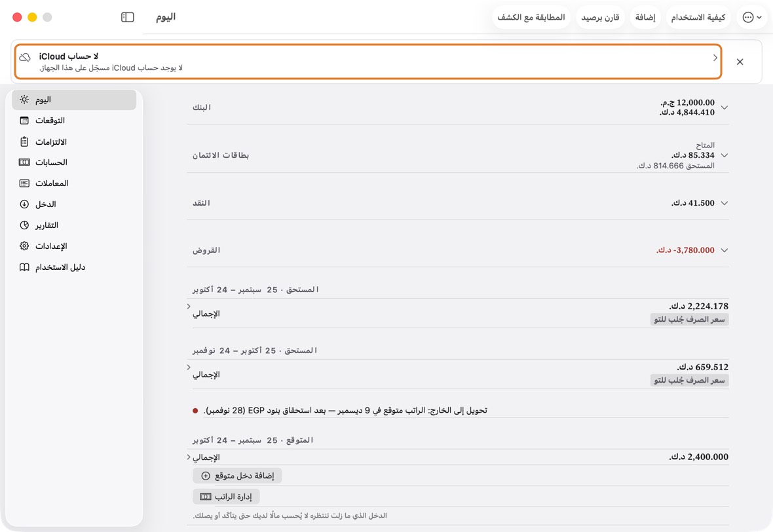
Task: Open التقارير in the sidebar
Action: point(74,225)
